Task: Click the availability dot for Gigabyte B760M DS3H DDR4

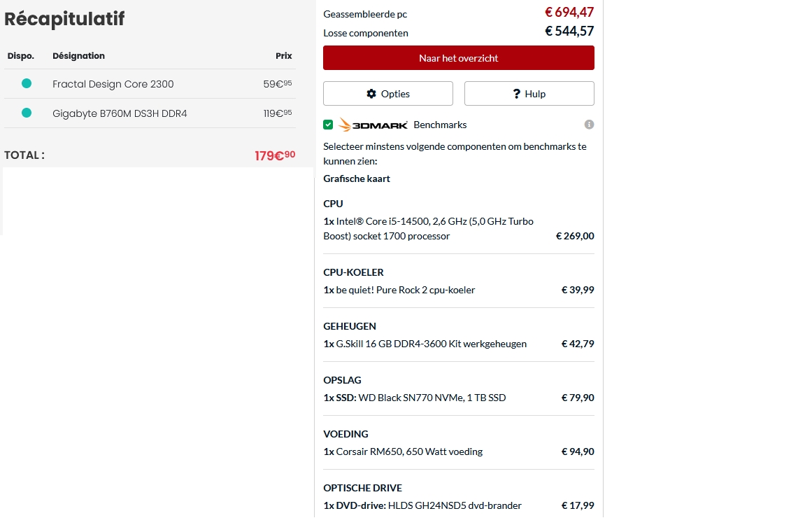Action: [27, 113]
